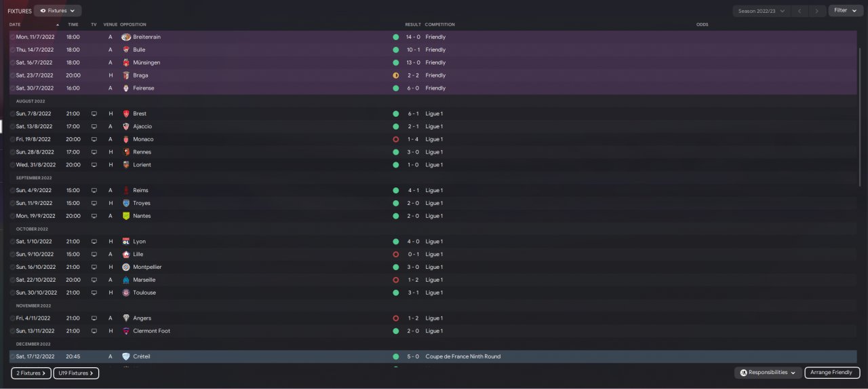Click the TV icon on Brest fixture row
This screenshot has height=389, width=868.
coord(94,114)
